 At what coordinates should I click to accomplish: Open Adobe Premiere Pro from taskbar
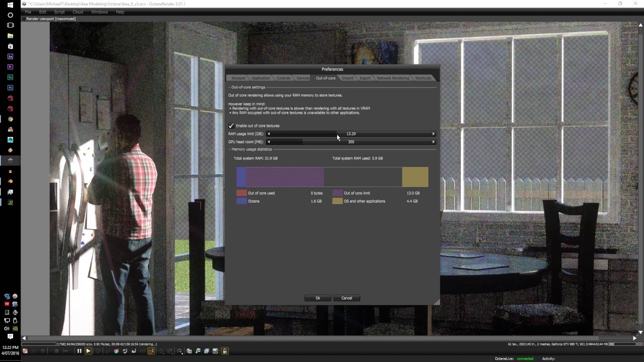(x=10, y=67)
